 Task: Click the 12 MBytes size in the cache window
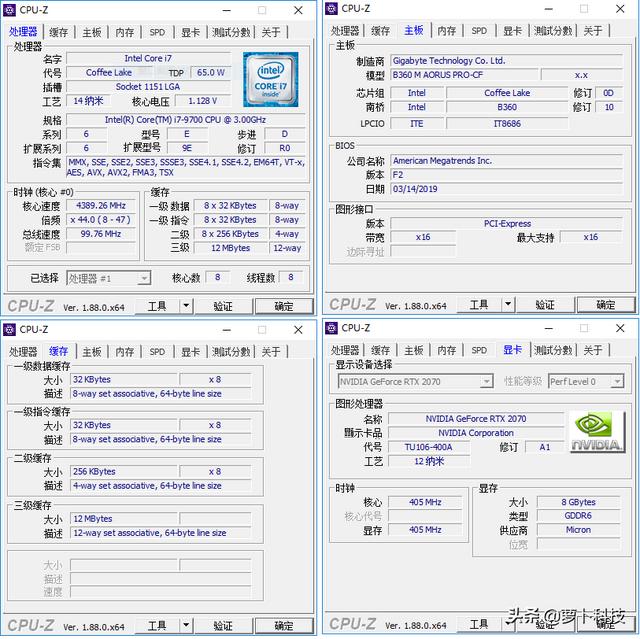pyautogui.click(x=124, y=519)
